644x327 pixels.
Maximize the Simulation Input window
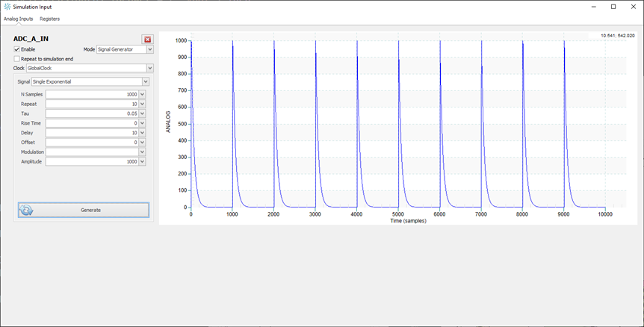pos(613,7)
